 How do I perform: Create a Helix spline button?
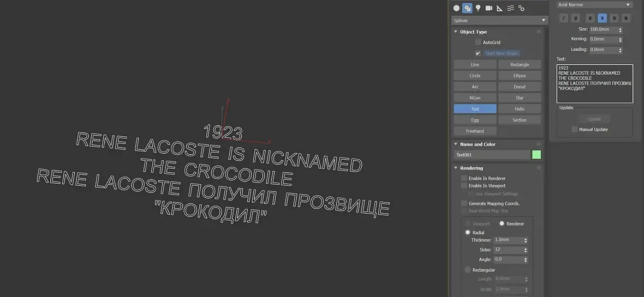tap(520, 109)
